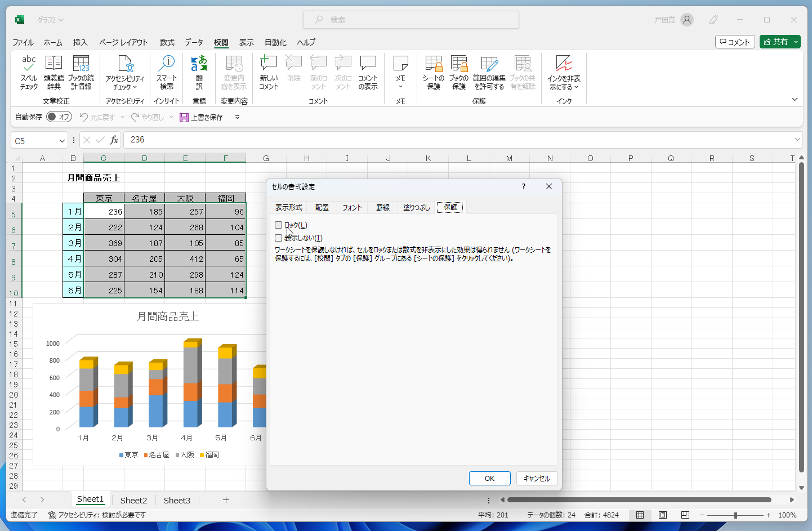Click インクを非表示にする hide ink
Viewport: 812px width, 531px height.
click(564, 73)
